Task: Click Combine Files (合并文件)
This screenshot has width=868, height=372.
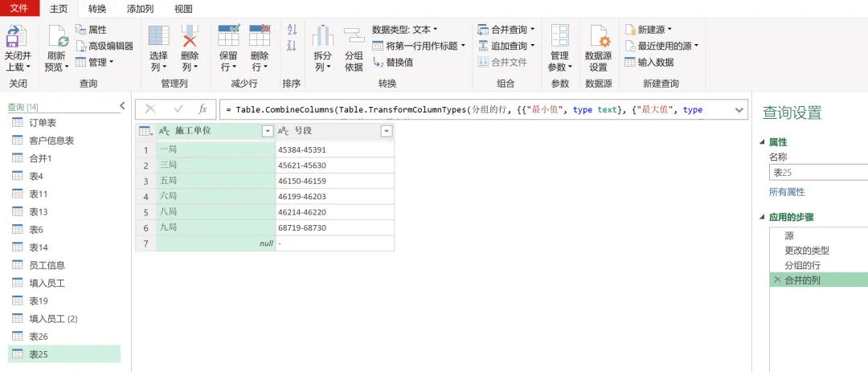Action: click(502, 62)
